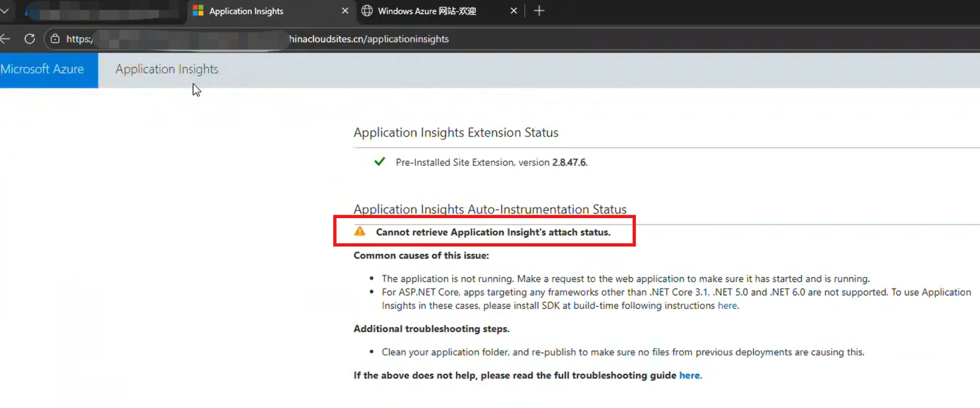The height and width of the screenshot is (408, 980).
Task: Open the Application Insights header menu item
Action: click(167, 69)
